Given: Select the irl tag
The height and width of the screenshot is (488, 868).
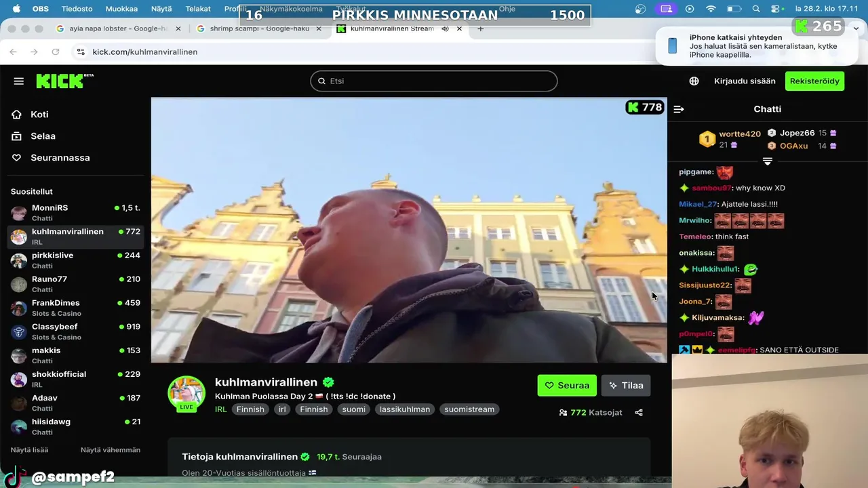Looking at the screenshot, I should coord(282,409).
